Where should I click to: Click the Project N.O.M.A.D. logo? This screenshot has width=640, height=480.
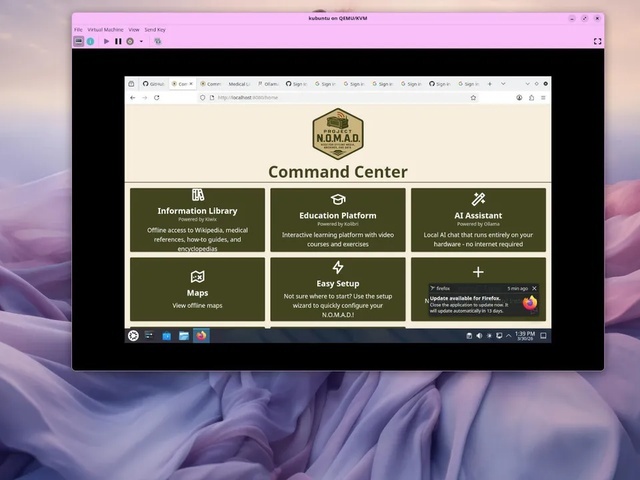[x=338, y=134]
